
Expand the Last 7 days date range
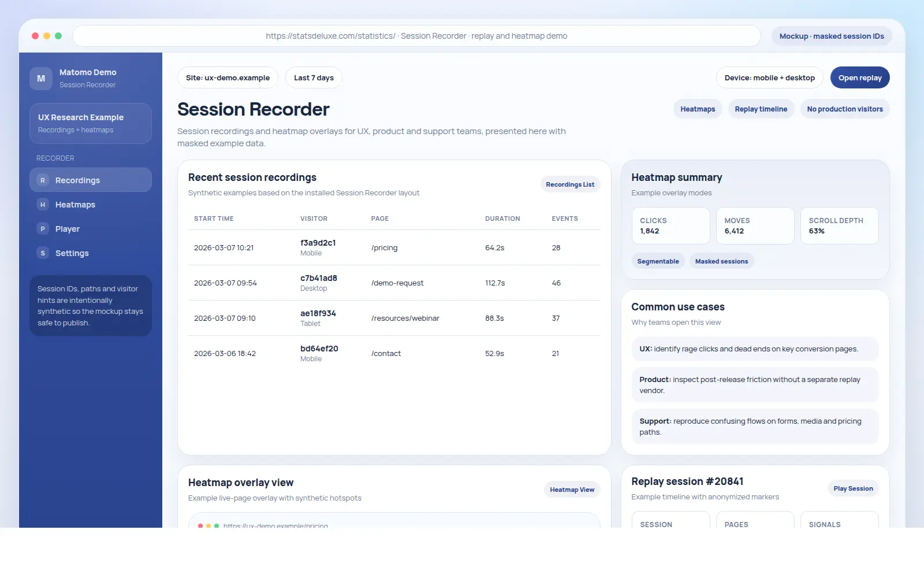[314, 78]
